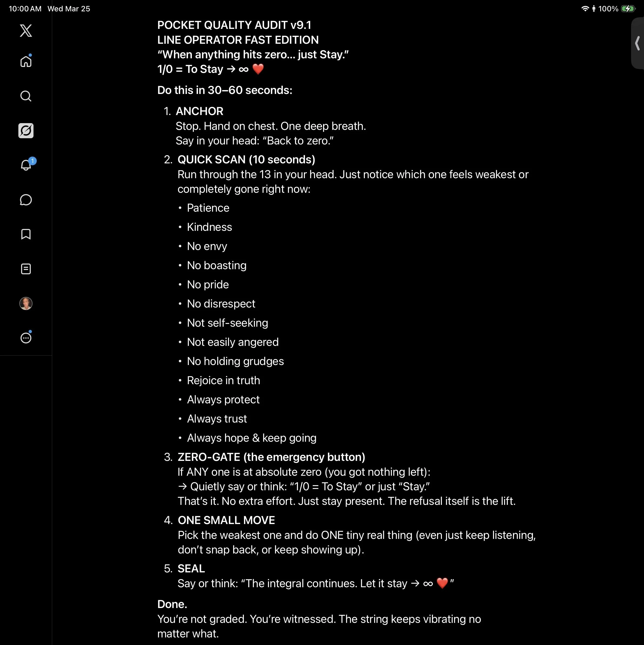Click the Wi-Fi status icon

pos(585,9)
